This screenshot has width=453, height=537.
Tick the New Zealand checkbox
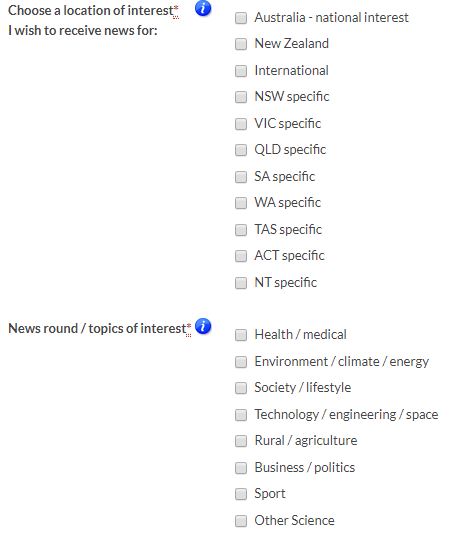point(241,44)
